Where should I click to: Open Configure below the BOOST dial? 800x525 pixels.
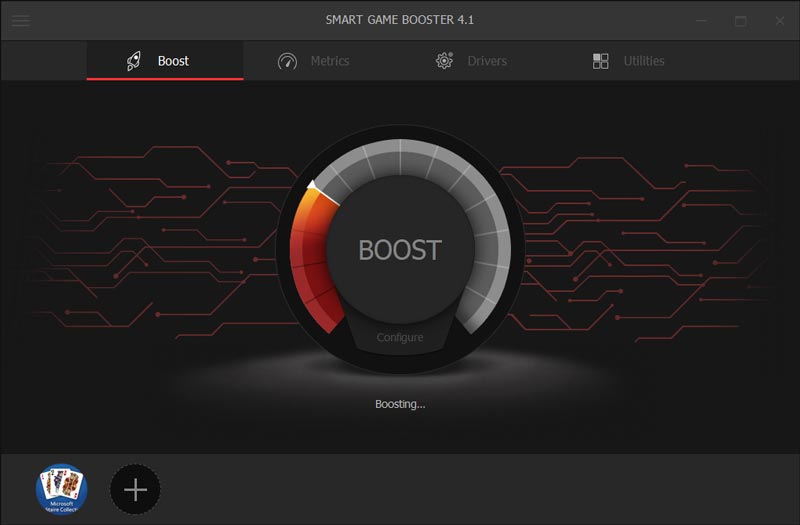coord(400,337)
